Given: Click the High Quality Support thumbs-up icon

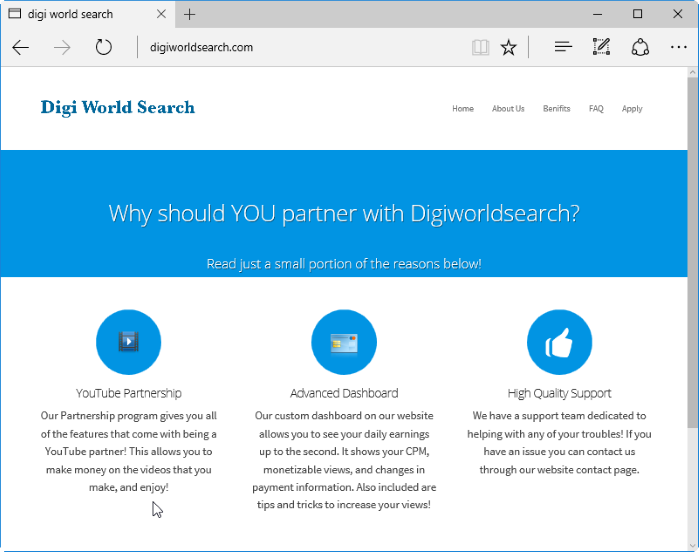Looking at the screenshot, I should pyautogui.click(x=559, y=342).
